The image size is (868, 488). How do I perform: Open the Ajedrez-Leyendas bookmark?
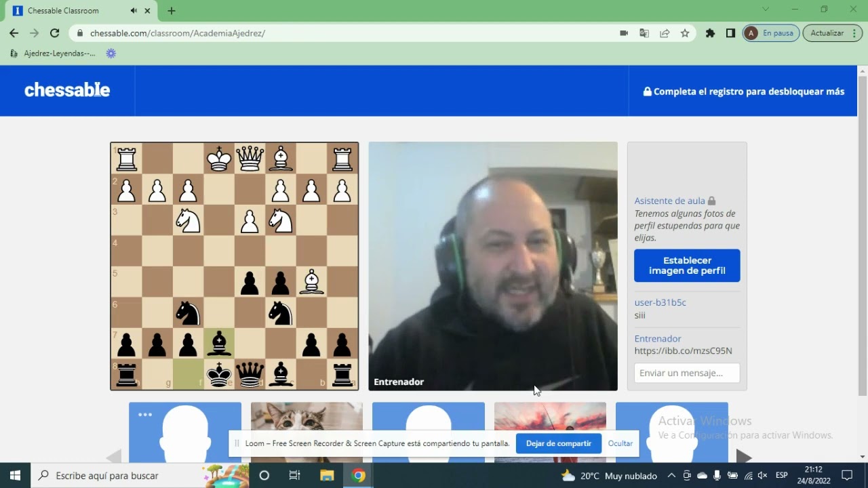[x=53, y=54]
